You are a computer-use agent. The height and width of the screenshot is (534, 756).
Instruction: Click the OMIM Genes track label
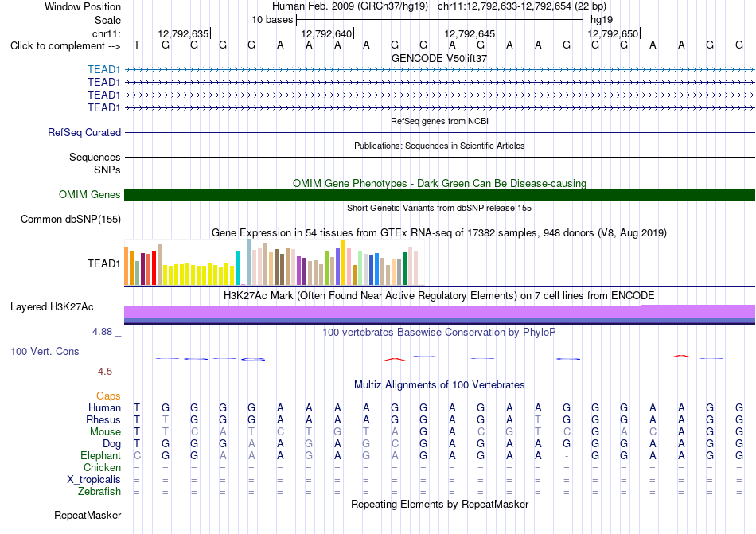(x=89, y=194)
